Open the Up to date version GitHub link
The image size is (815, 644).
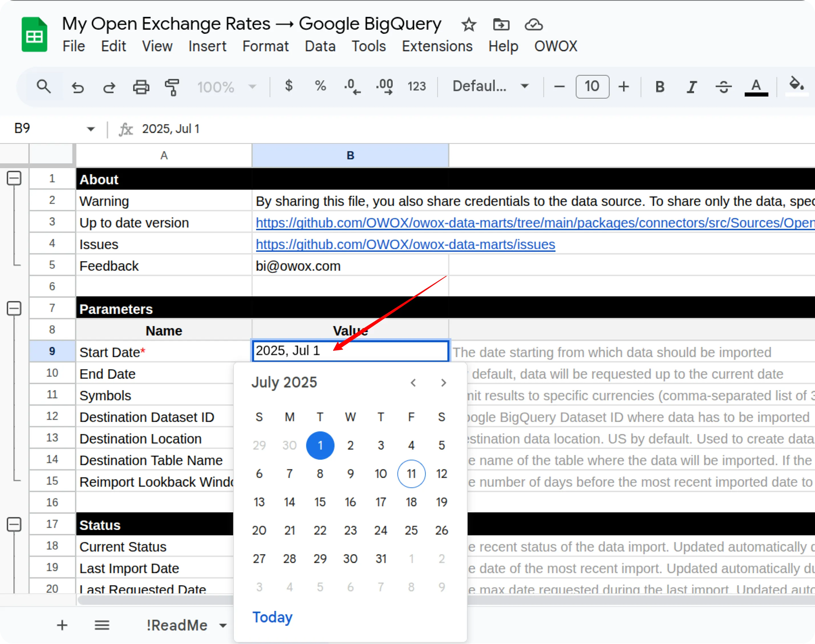pos(535,223)
